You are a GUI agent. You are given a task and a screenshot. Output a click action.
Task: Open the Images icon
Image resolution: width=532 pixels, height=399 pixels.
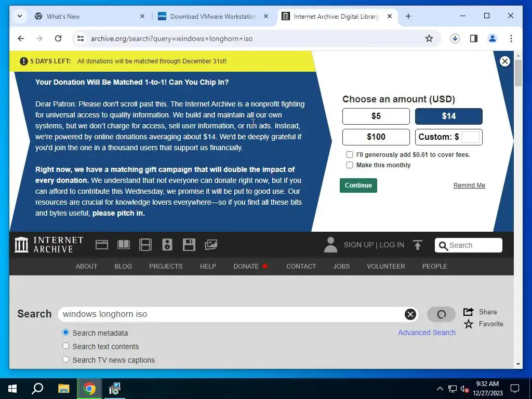coord(211,245)
